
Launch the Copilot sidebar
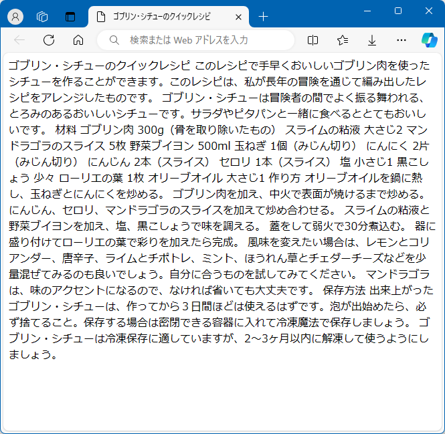[429, 40]
